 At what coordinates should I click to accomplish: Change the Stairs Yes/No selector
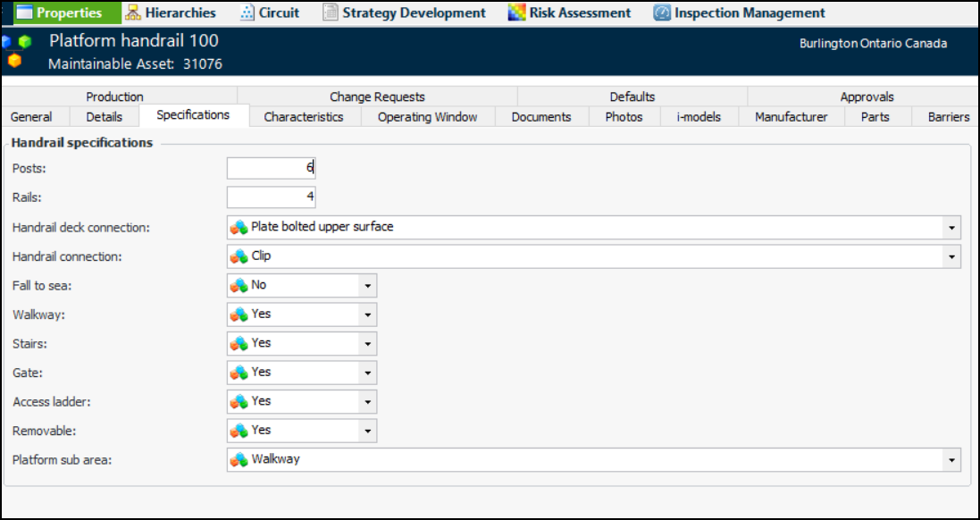point(367,344)
